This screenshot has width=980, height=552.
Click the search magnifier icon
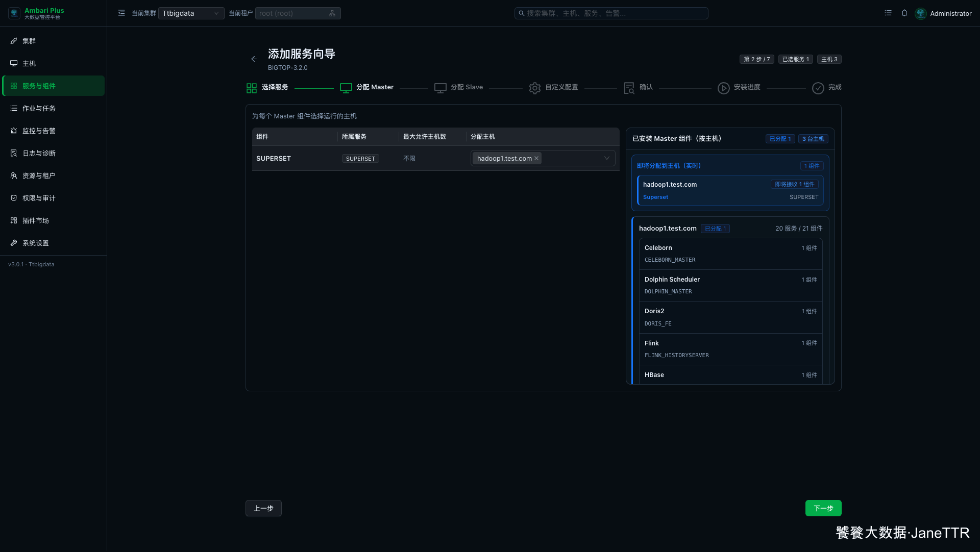pos(521,13)
